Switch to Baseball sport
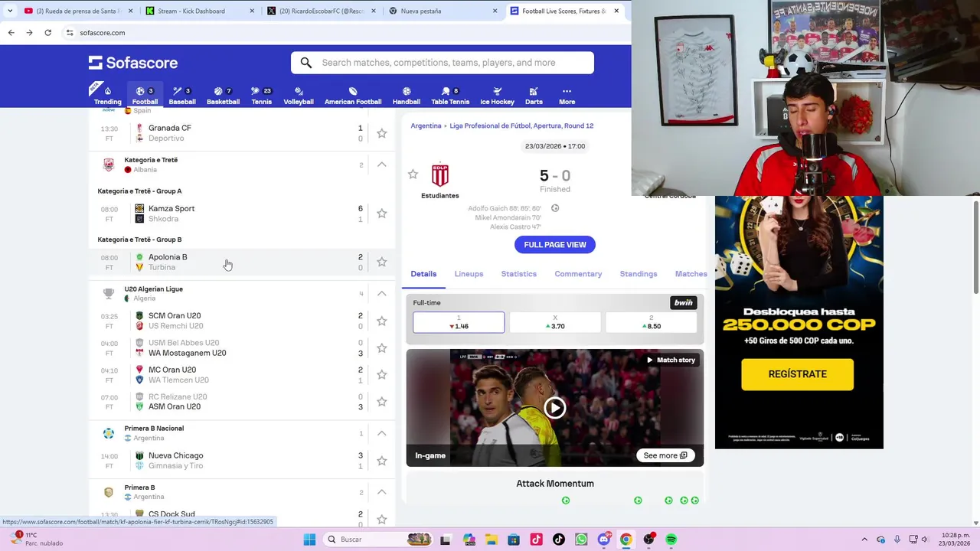 click(x=182, y=96)
